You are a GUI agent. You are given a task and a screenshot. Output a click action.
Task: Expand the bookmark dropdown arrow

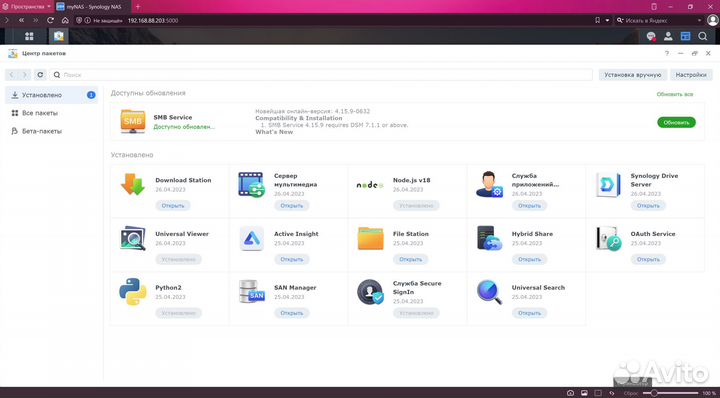(607, 20)
